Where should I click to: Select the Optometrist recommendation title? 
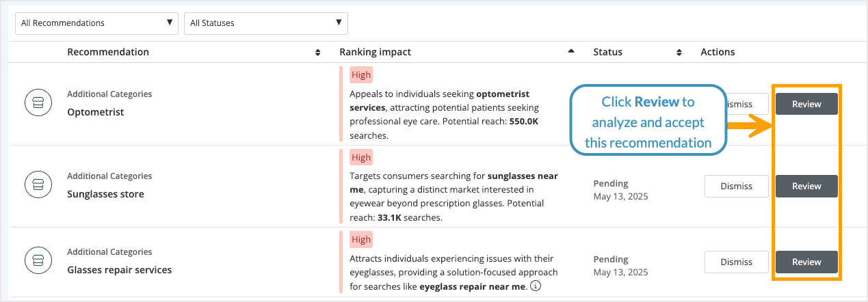[96, 112]
